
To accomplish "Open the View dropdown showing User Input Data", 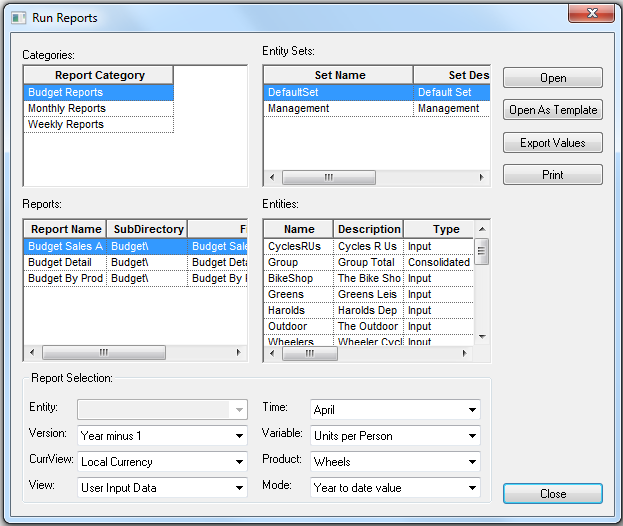I will click(x=163, y=487).
